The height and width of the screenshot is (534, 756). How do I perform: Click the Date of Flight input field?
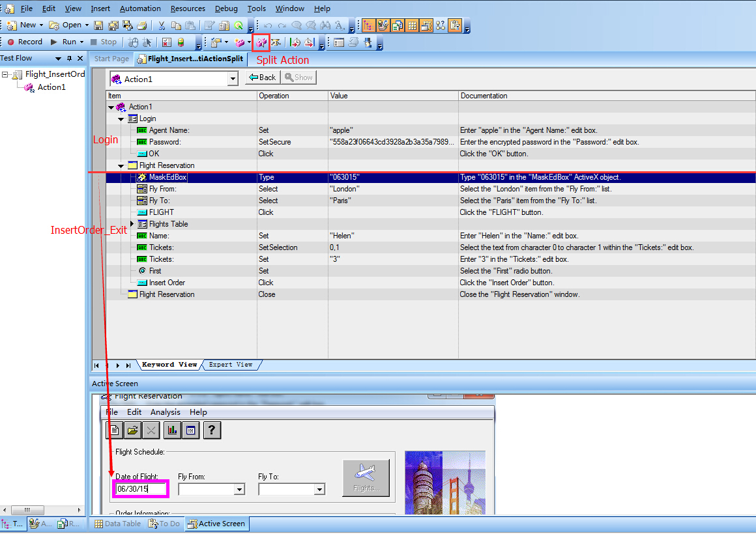coord(141,488)
